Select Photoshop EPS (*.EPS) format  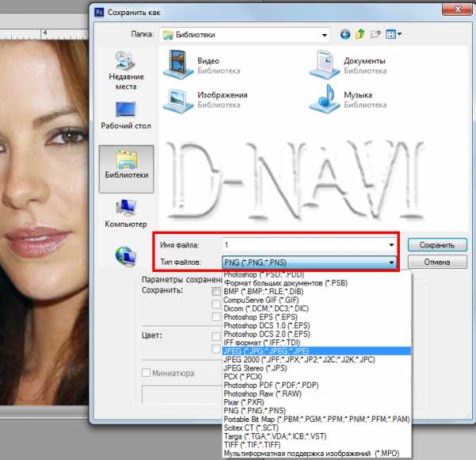(317, 316)
